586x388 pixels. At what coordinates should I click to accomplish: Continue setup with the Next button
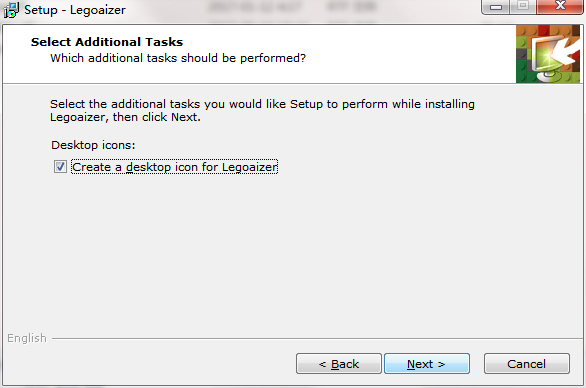pos(427,363)
